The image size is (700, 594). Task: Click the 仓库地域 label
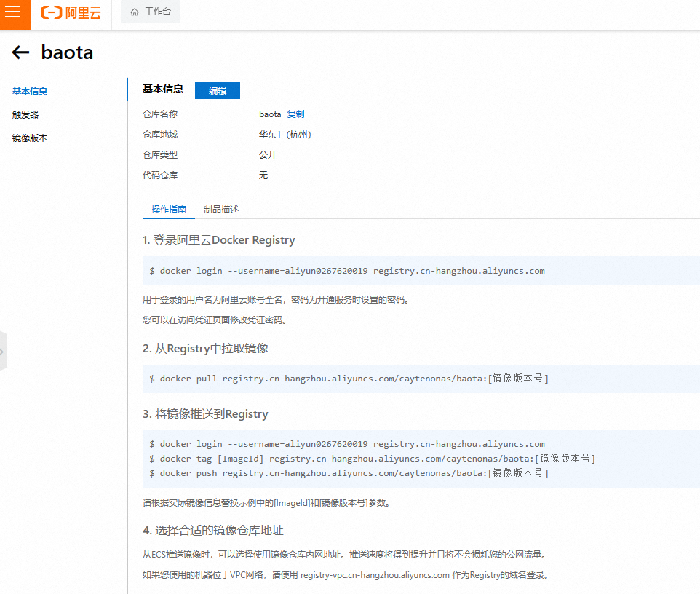point(160,135)
